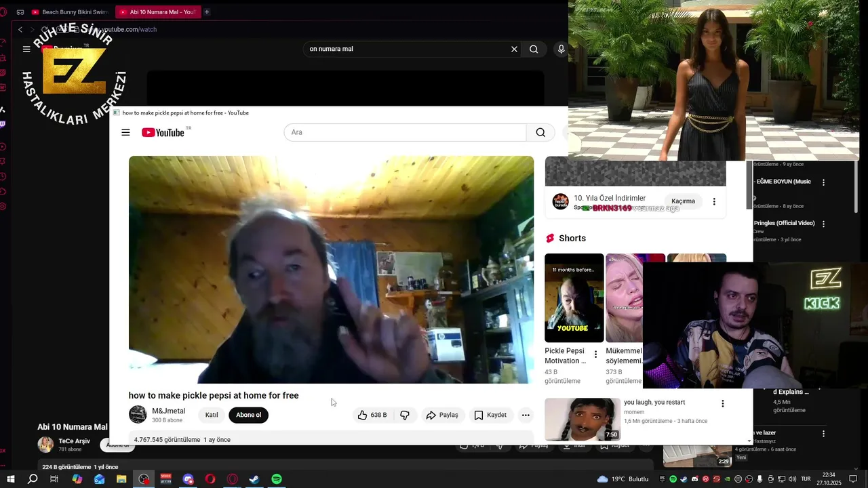Viewport: 868px width, 488px height.
Task: Open options menu for the sponsored ad
Action: click(714, 201)
